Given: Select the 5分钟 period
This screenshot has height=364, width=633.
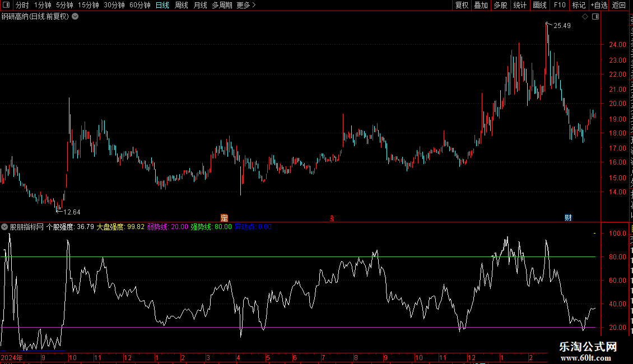Looking at the screenshot, I should pos(64,5).
